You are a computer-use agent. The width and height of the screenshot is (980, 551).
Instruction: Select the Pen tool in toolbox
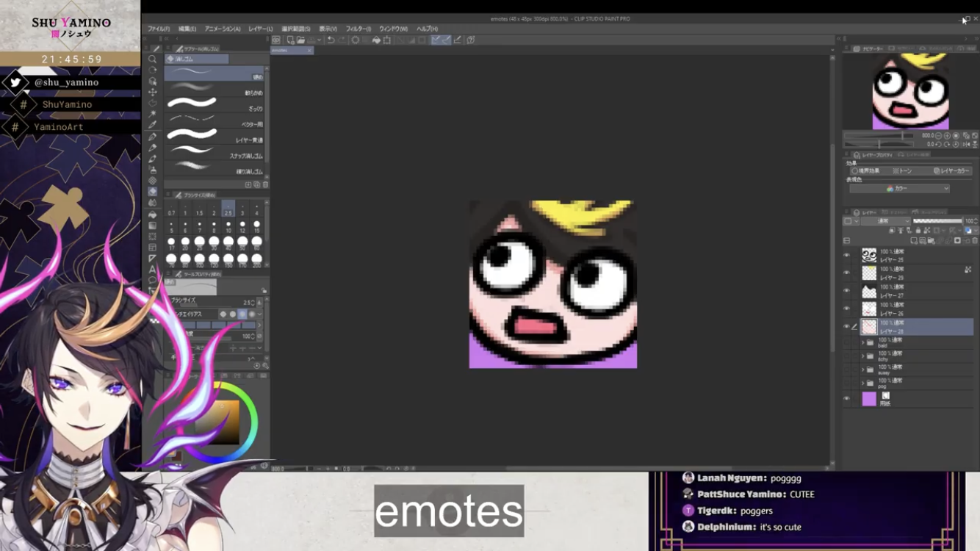coord(153,137)
